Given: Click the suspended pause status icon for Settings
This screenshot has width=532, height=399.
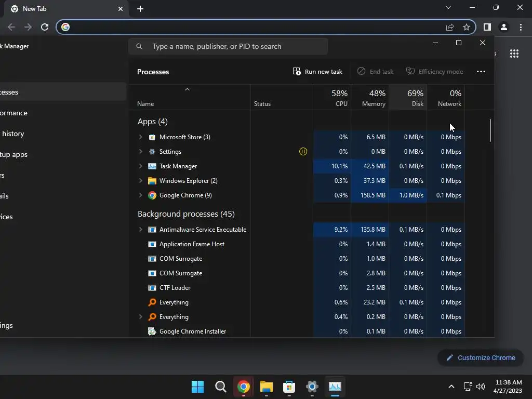Looking at the screenshot, I should click(303, 152).
